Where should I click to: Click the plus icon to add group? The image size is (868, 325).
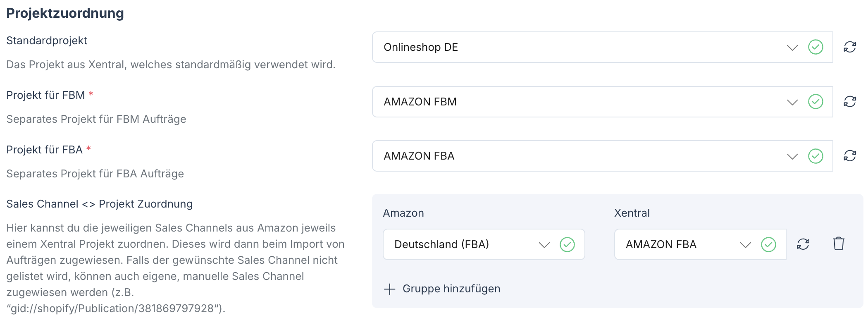[x=389, y=289]
